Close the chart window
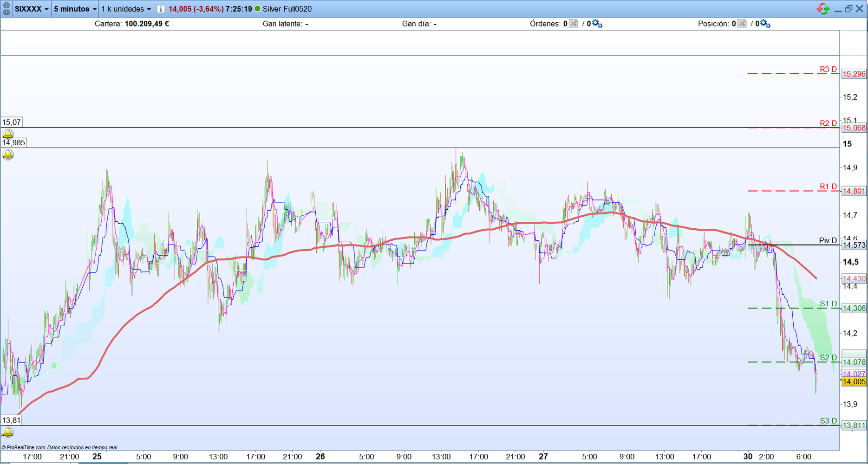The height and width of the screenshot is (464, 868). tap(859, 9)
